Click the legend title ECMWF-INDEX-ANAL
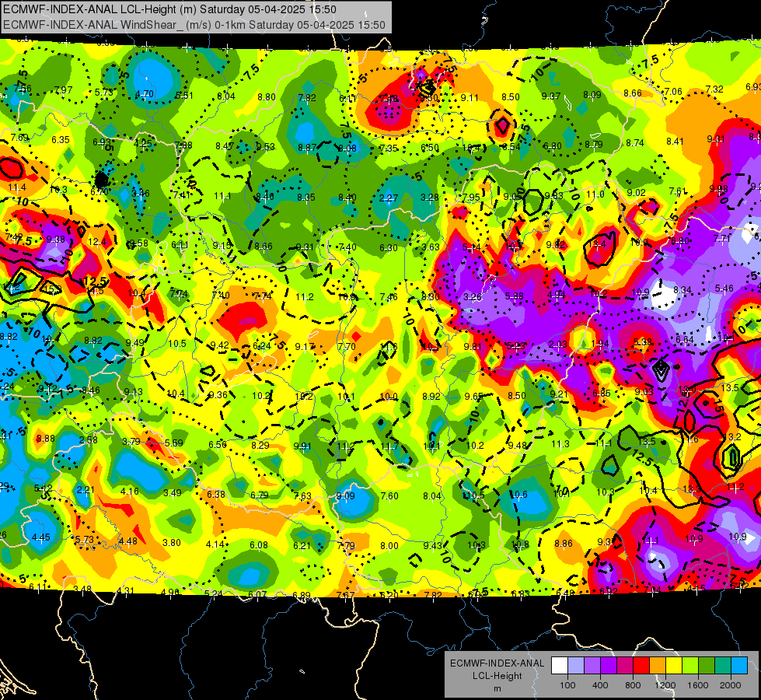 point(497,663)
